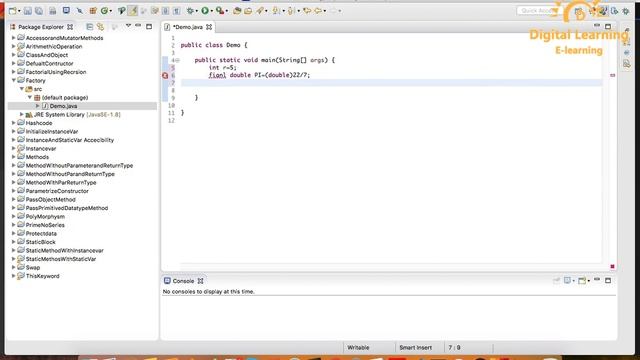Click Smart Insert in the status bar

point(415,348)
